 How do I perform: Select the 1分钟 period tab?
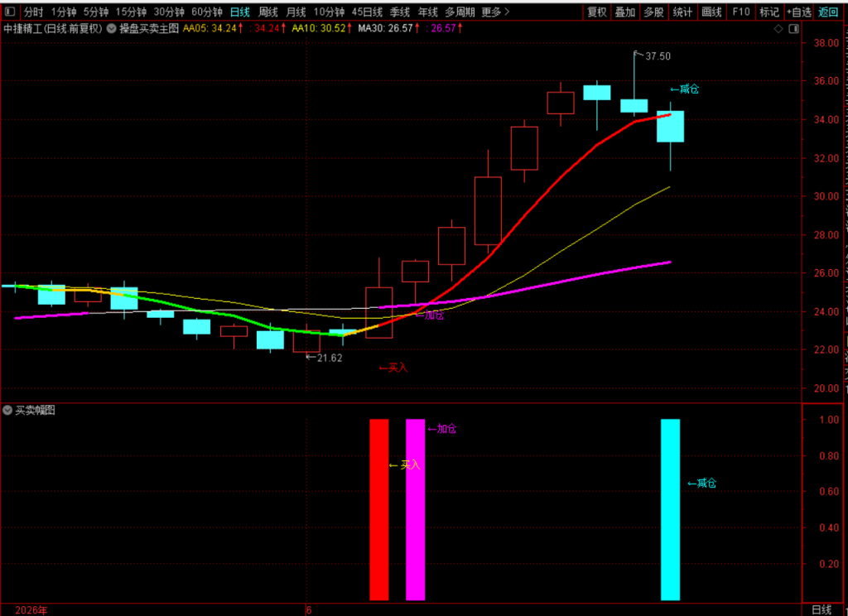(64, 12)
